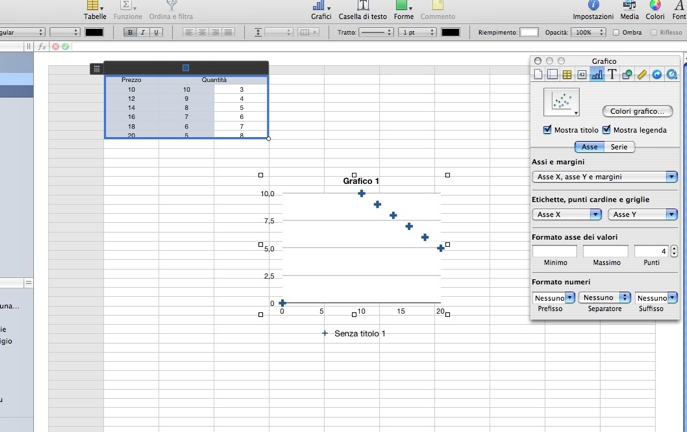Screen dimensions: 687x432
Task: Enable the Ombra shadow checkbox
Action: pos(616,32)
